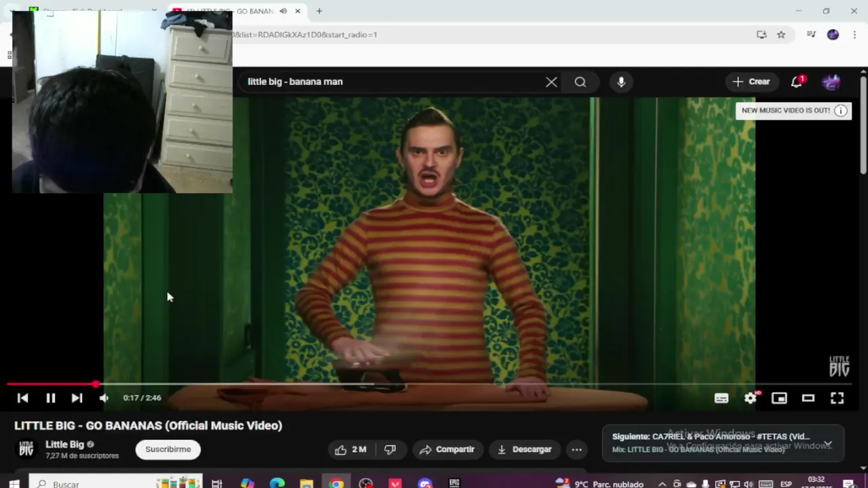
Task: Click the Descargar button
Action: (x=525, y=449)
